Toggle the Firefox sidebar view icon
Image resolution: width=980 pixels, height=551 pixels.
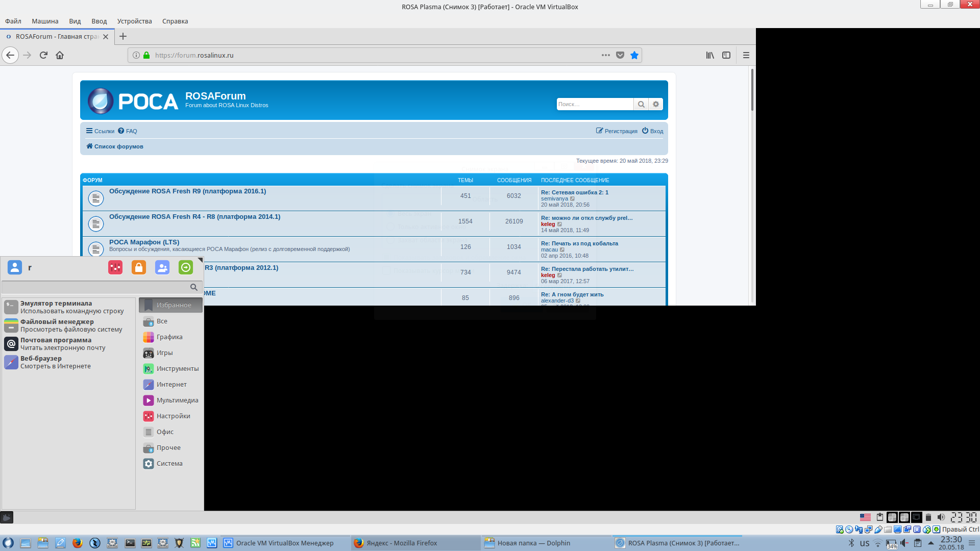[x=726, y=55]
